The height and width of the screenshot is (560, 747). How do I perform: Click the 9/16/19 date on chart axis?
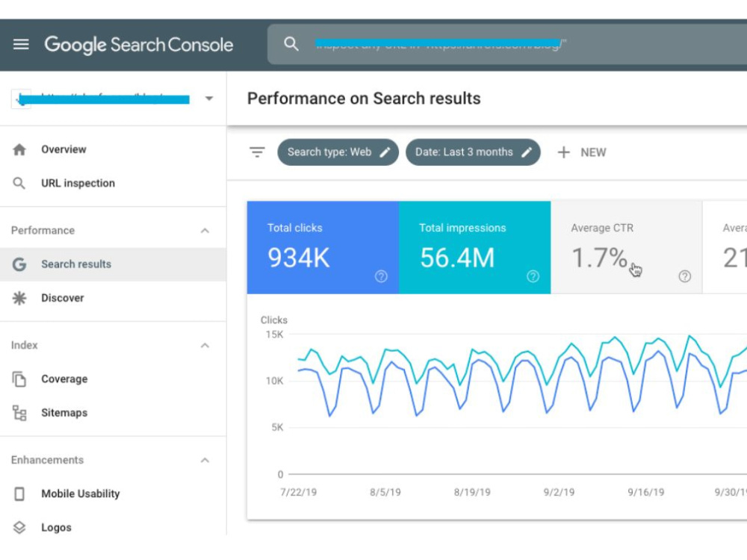point(646,492)
